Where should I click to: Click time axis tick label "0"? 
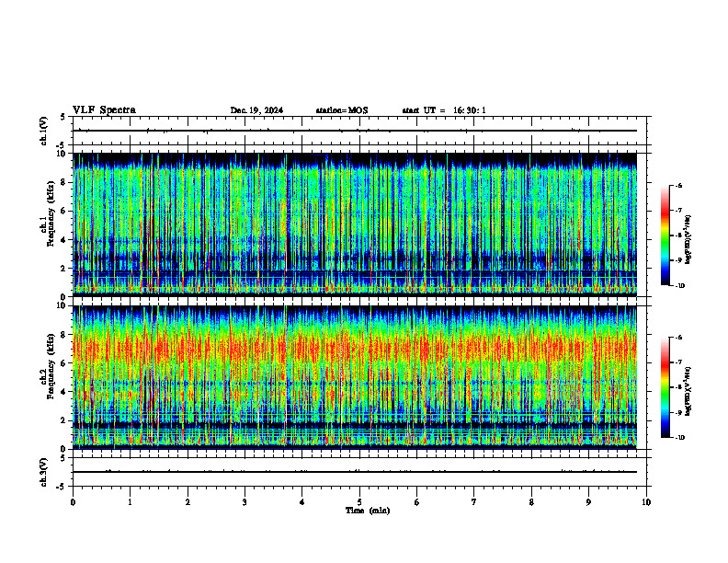point(73,502)
